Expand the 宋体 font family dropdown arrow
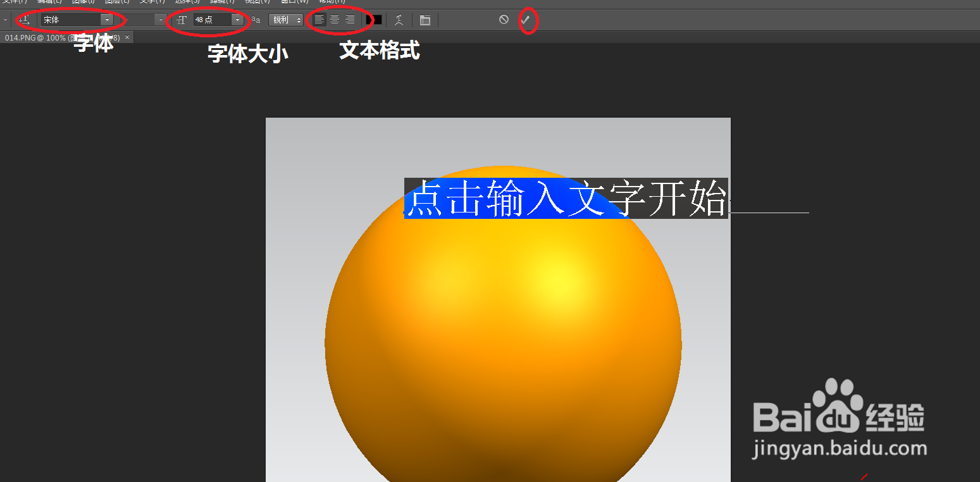980x482 pixels. 107,20
